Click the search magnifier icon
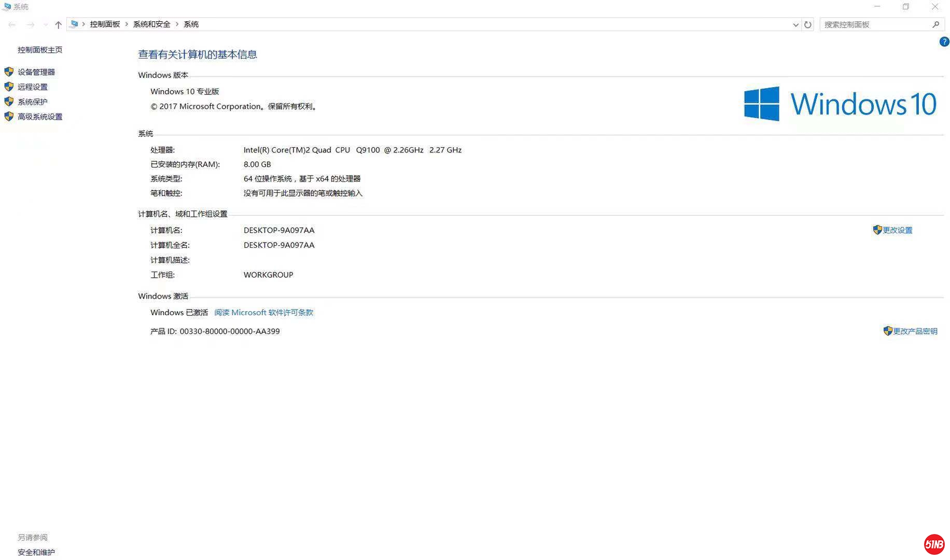This screenshot has height=560, width=950. point(936,24)
